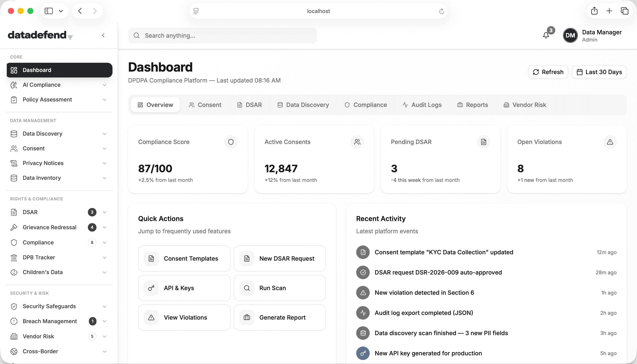Expand the sidebar Consent chevron
This screenshot has width=637, height=364.
(104, 148)
